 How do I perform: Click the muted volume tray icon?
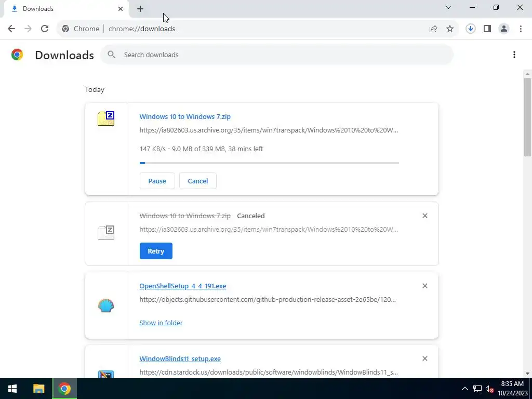point(489,389)
